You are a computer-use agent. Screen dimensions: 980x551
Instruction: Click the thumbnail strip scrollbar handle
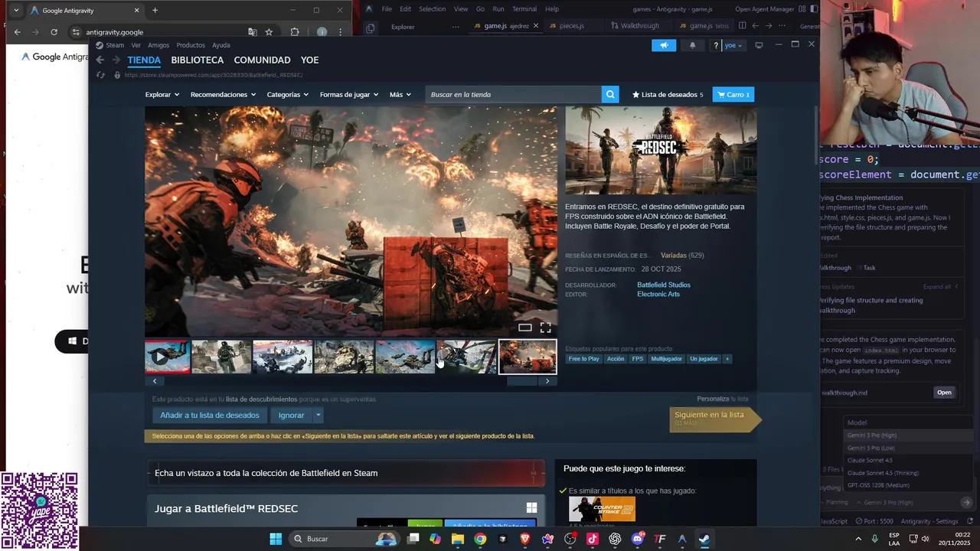[522, 381]
